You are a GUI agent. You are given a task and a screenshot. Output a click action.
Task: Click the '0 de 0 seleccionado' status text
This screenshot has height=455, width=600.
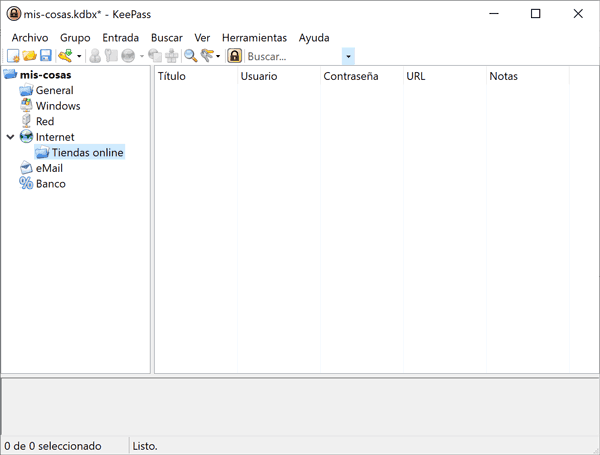click(53, 446)
